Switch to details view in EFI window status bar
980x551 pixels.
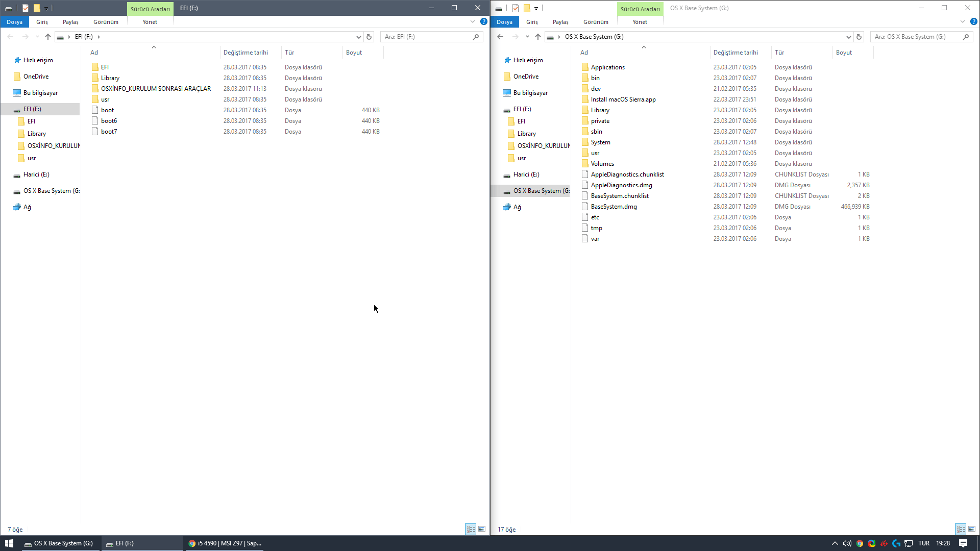(x=471, y=529)
